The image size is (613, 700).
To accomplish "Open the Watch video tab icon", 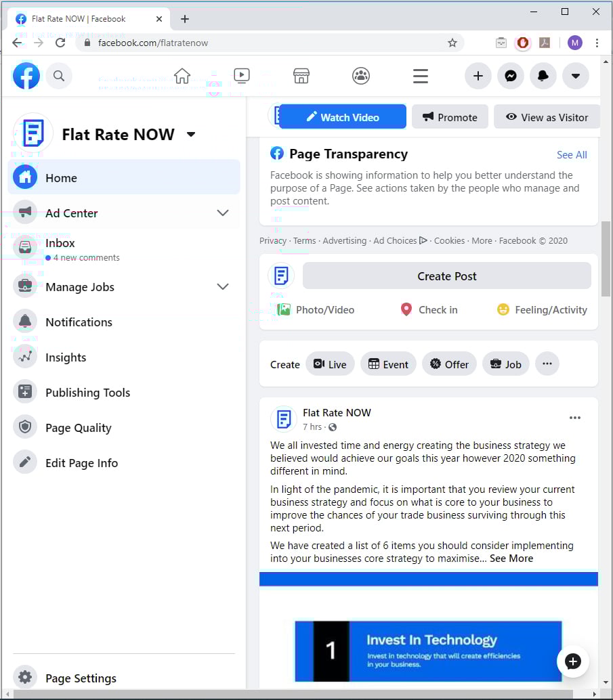I will (242, 76).
